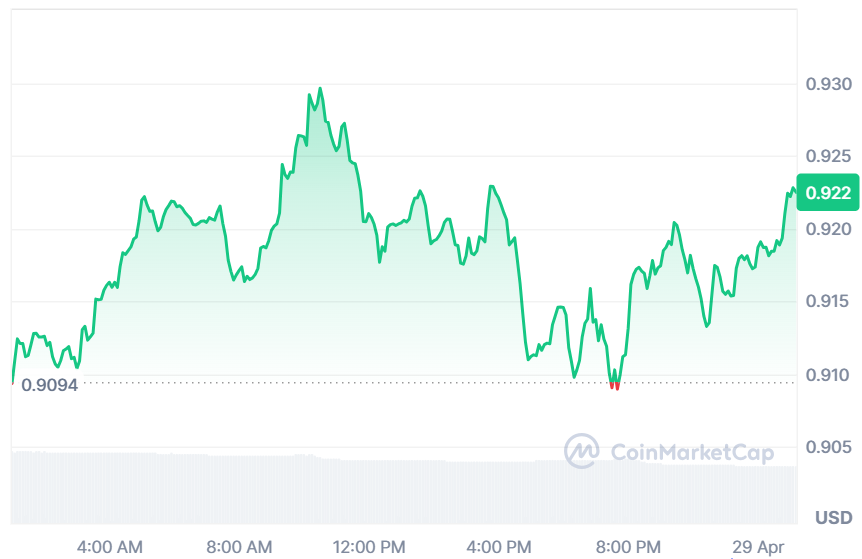Click the 0.905 price axis label
862x559 pixels.
(x=828, y=447)
